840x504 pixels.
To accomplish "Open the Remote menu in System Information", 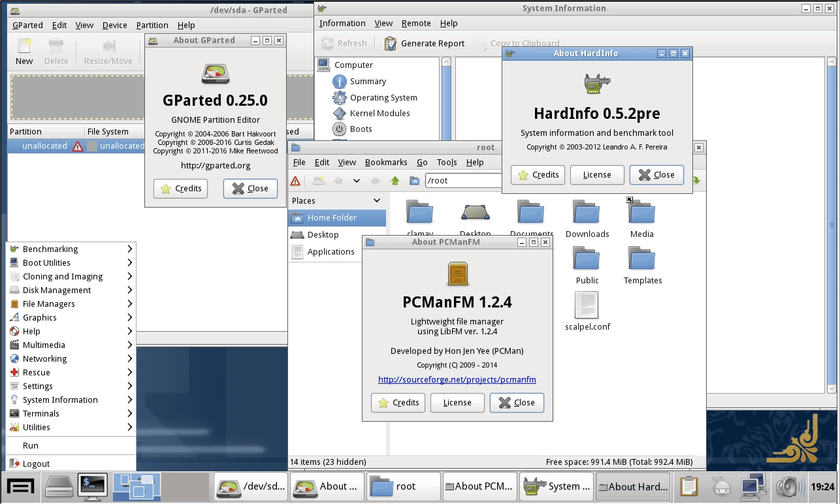I will [416, 23].
